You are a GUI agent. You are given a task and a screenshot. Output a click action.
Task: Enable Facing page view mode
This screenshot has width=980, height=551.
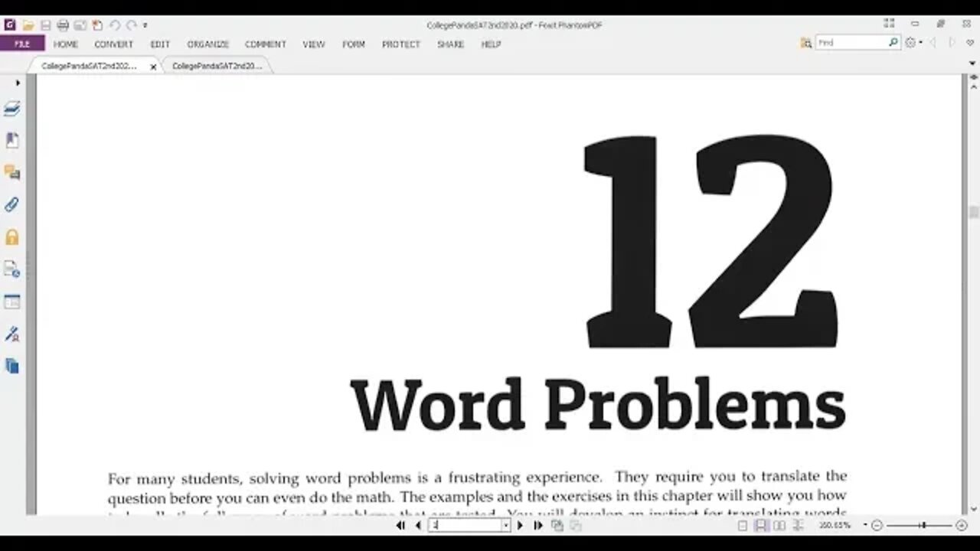(779, 526)
